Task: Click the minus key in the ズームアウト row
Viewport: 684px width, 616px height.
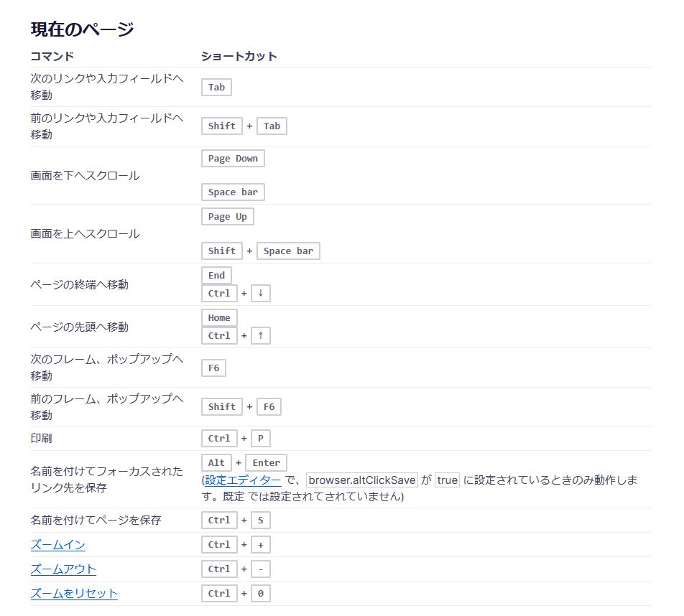Action: [x=261, y=569]
